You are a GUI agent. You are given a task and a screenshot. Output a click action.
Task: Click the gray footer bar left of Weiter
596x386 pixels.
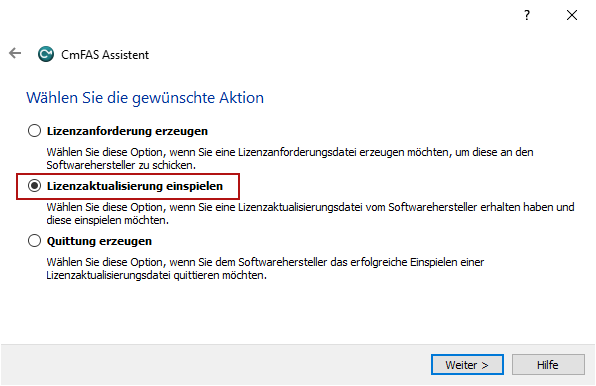tap(215, 365)
